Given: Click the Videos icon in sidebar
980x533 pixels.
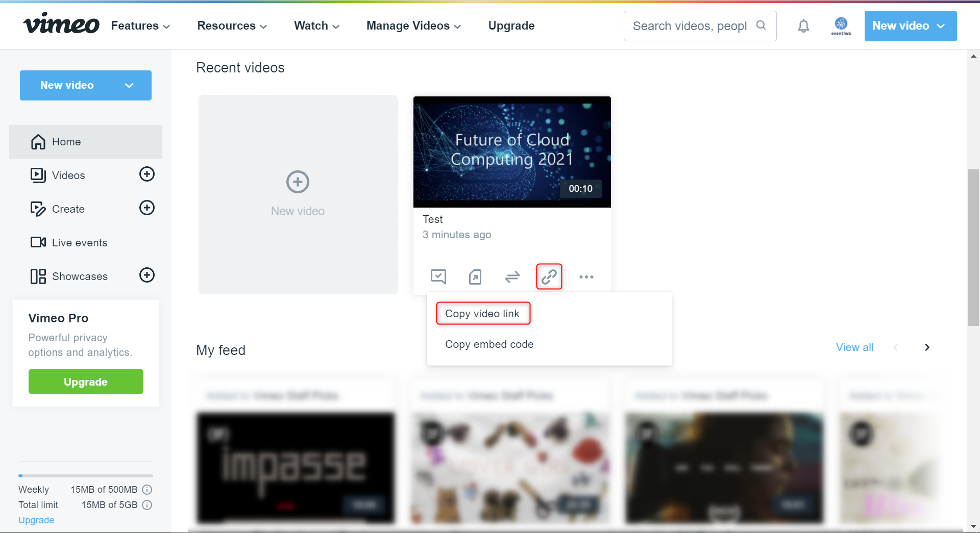Looking at the screenshot, I should pos(38,175).
